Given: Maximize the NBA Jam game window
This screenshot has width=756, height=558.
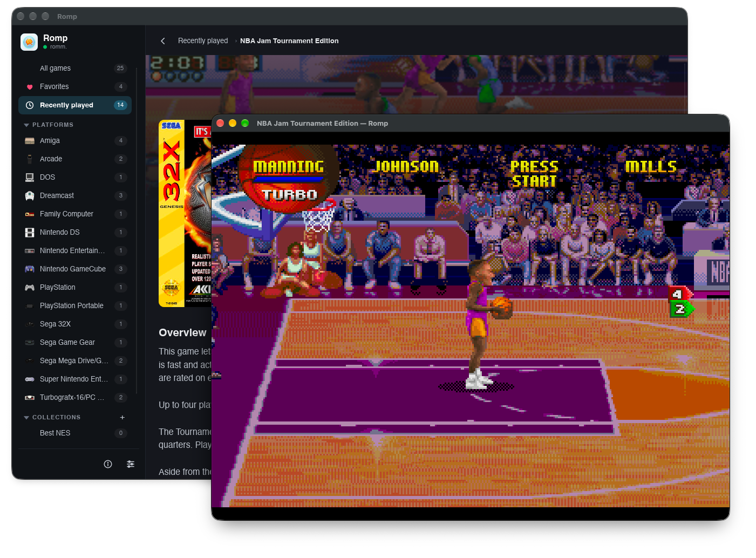Looking at the screenshot, I should coord(245,124).
